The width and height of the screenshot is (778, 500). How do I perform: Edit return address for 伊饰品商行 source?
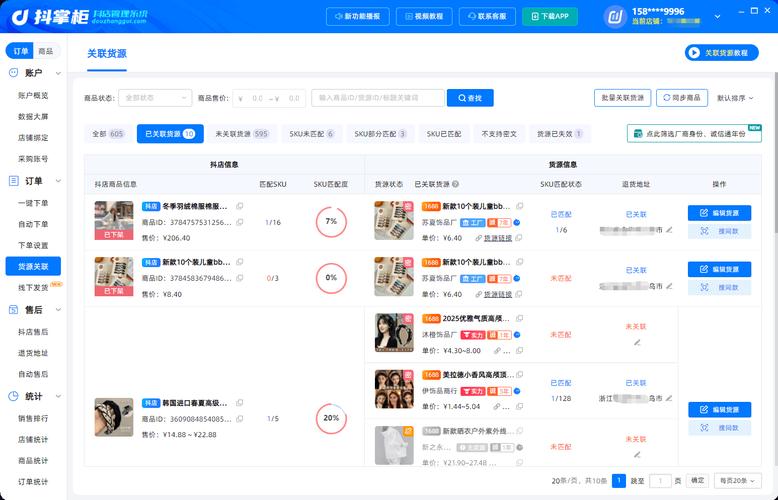point(669,398)
